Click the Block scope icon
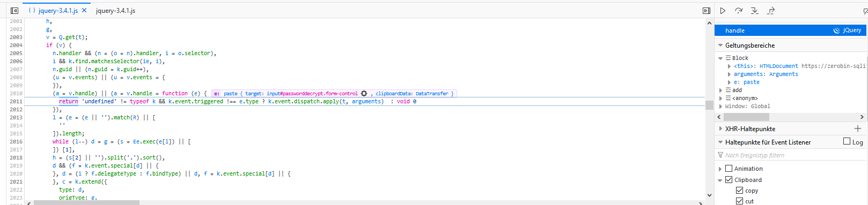Viewport: 868px width, 205px height. (729, 58)
